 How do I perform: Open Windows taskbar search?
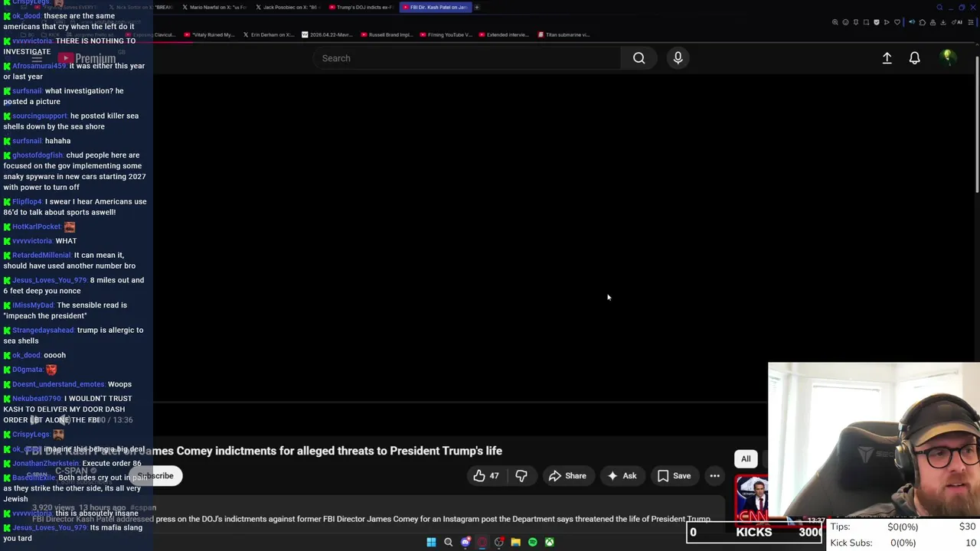[x=448, y=542]
